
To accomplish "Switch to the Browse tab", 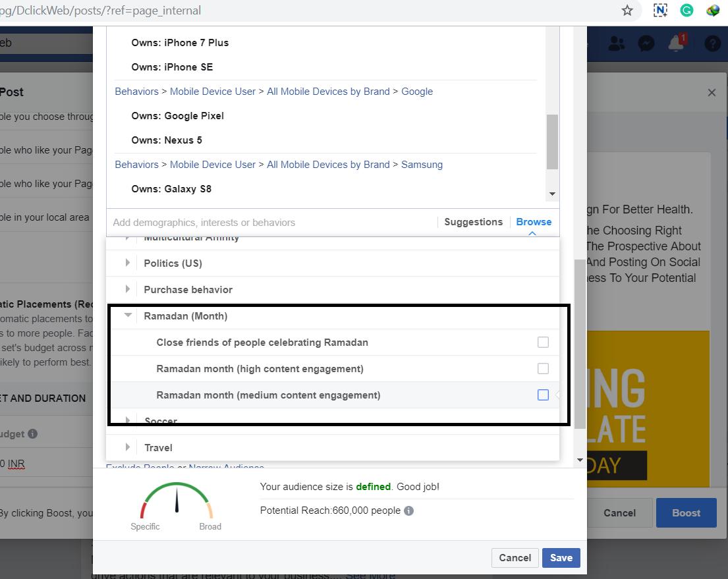I will pos(534,222).
